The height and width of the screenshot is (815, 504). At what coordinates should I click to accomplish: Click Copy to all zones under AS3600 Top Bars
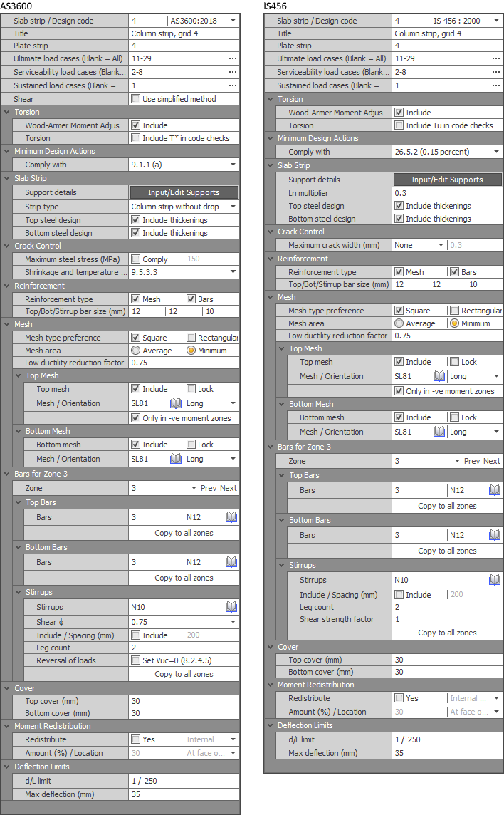[184, 533]
